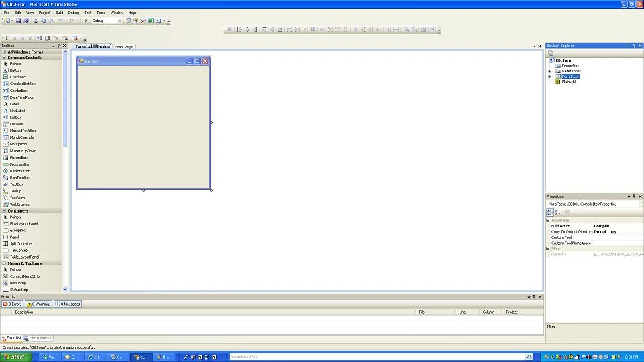Open the Project menu
The height and width of the screenshot is (362, 644).
[x=44, y=13]
